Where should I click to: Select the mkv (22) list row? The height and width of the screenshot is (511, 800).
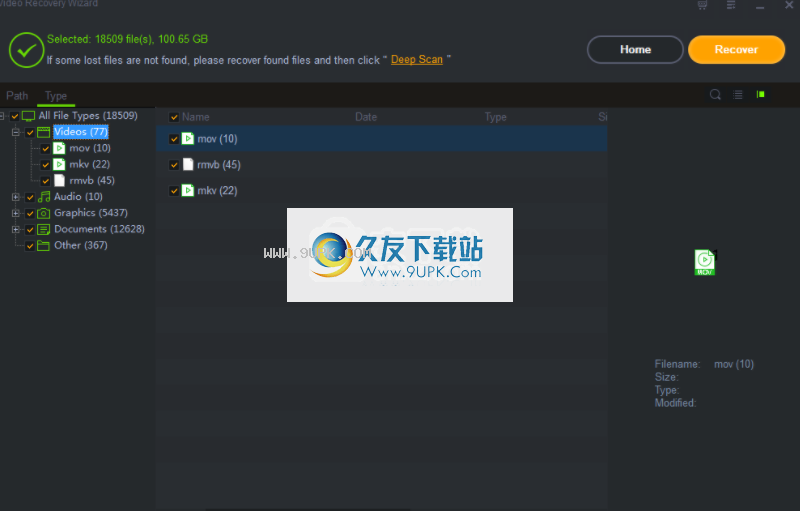pos(382,190)
